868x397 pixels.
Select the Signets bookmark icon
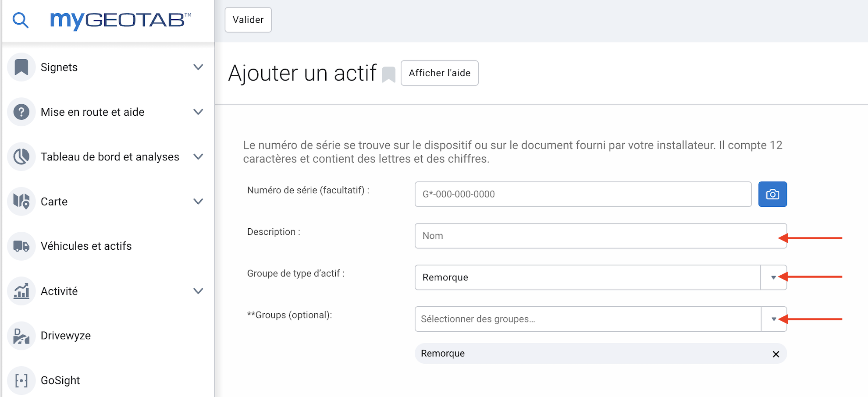[21, 67]
